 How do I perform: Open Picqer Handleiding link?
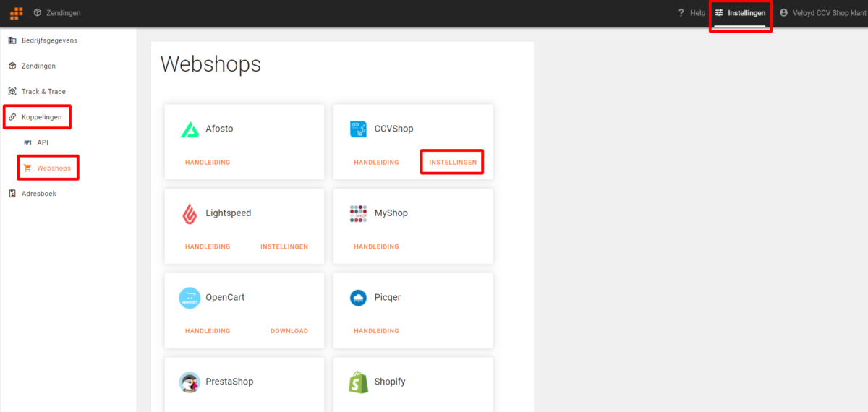[376, 331]
